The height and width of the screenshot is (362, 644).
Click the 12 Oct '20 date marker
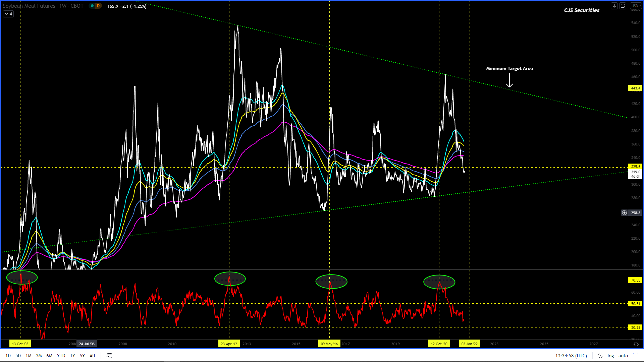(x=439, y=344)
